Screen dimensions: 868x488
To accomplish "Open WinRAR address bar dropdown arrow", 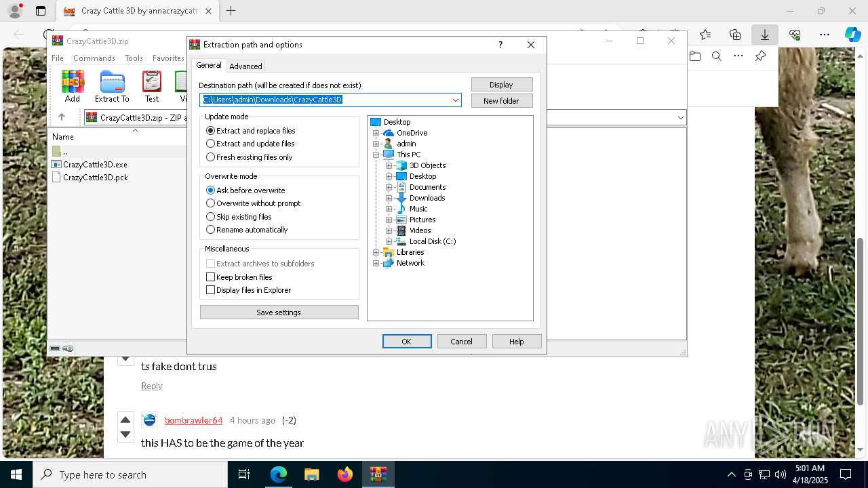I will click(x=680, y=118).
